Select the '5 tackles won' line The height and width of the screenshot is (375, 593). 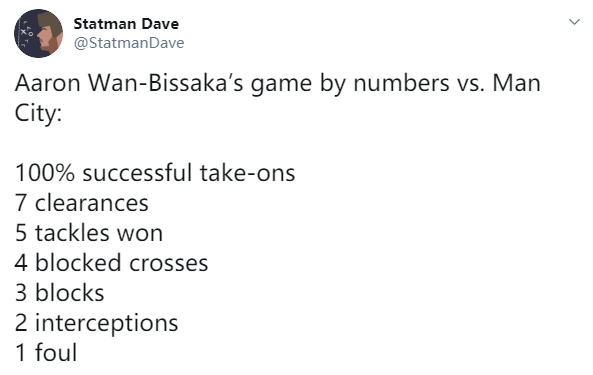pyautogui.click(x=89, y=233)
